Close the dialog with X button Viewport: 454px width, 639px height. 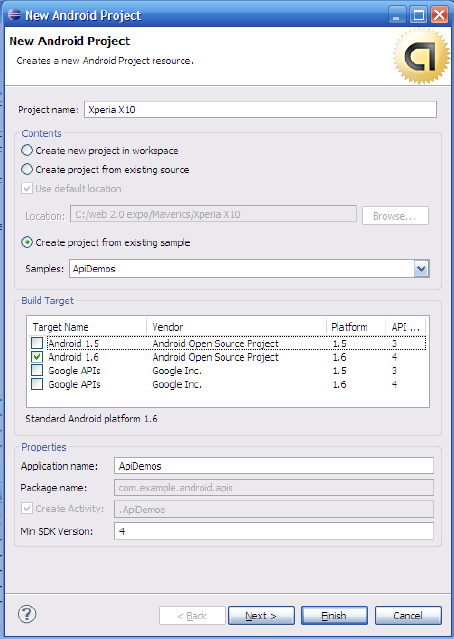440,15
